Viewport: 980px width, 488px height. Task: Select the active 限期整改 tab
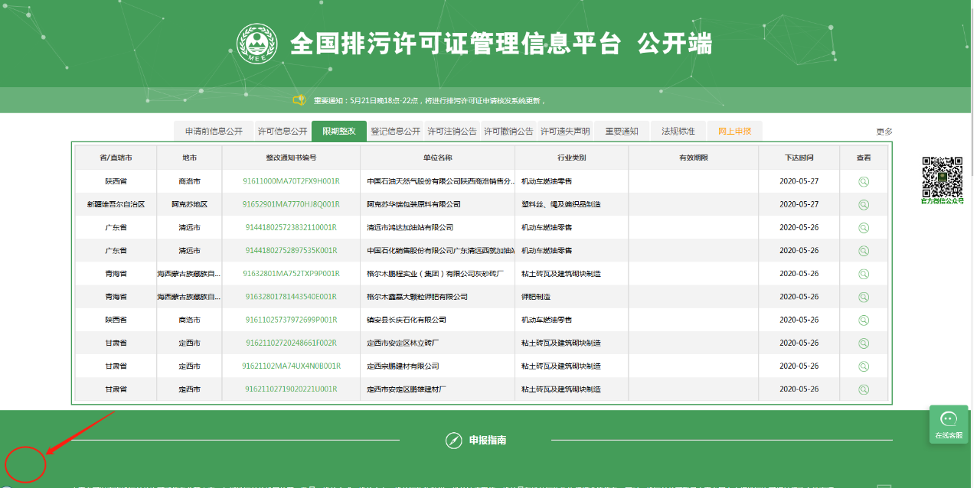(x=339, y=132)
